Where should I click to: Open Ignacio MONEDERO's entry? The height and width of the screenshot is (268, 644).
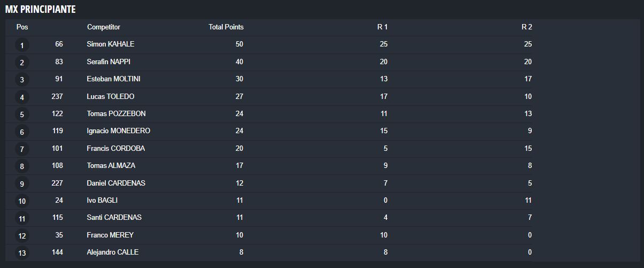[119, 131]
